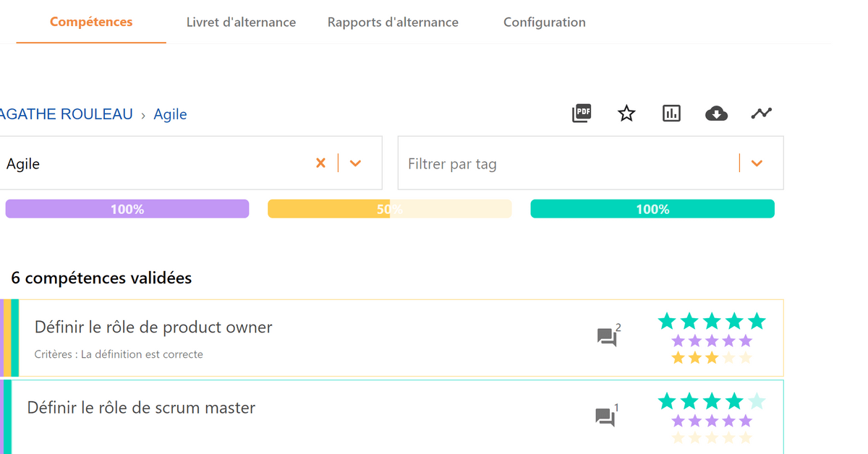Image resolution: width=868 pixels, height=454 pixels.
Task: Click the yellow 50% progress bar
Action: pyautogui.click(x=390, y=209)
